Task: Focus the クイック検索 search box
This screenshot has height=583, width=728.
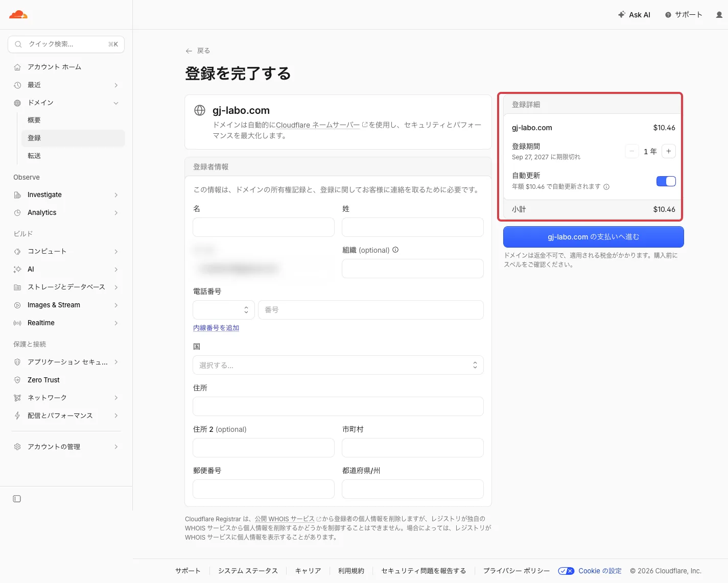Action: click(66, 44)
